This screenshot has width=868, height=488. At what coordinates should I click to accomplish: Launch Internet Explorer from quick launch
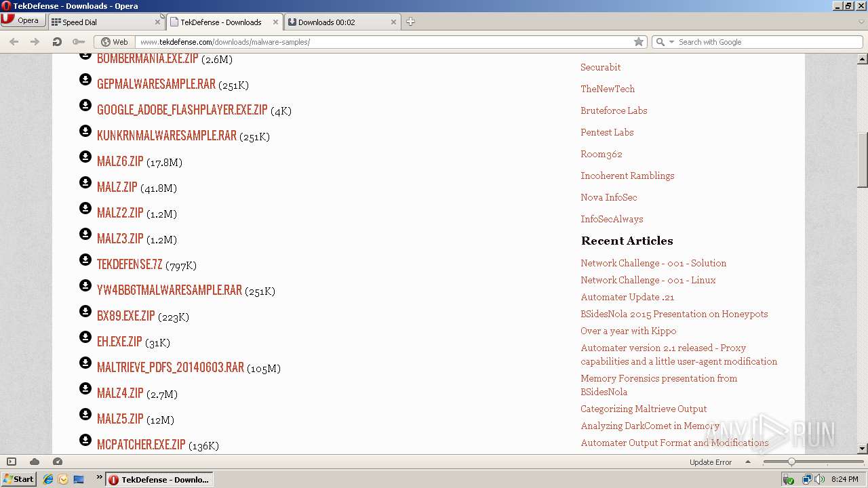pyautogui.click(x=48, y=479)
